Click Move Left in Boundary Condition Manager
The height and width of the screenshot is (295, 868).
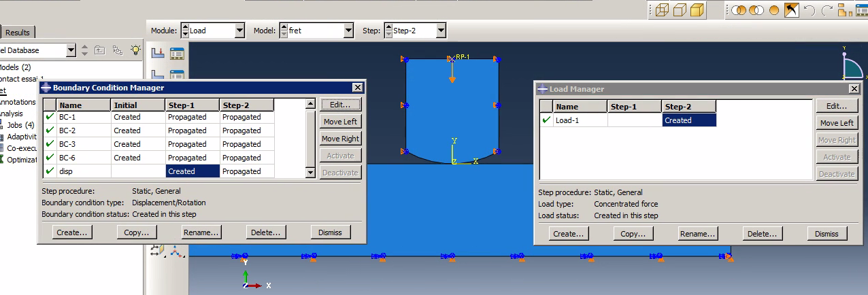pos(340,122)
